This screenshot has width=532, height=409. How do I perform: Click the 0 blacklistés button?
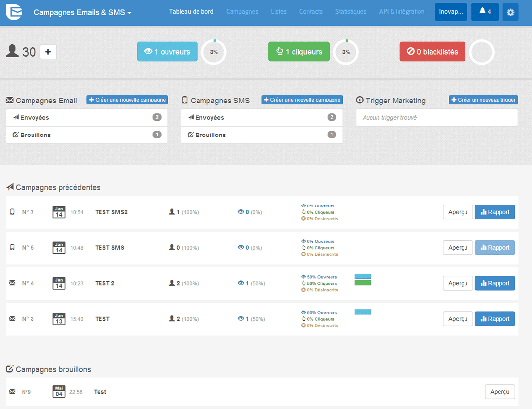(x=432, y=52)
